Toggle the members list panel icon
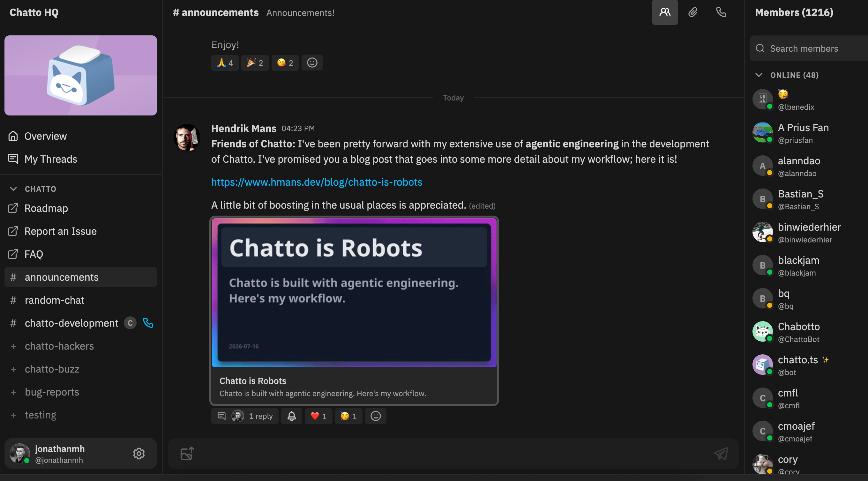This screenshot has height=481, width=868. coord(664,12)
